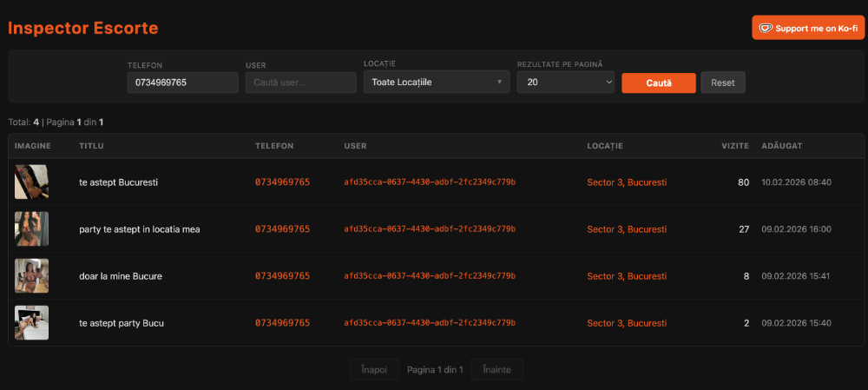Click the Ko-fi cup icon
The image size is (868, 390).
(x=766, y=28)
